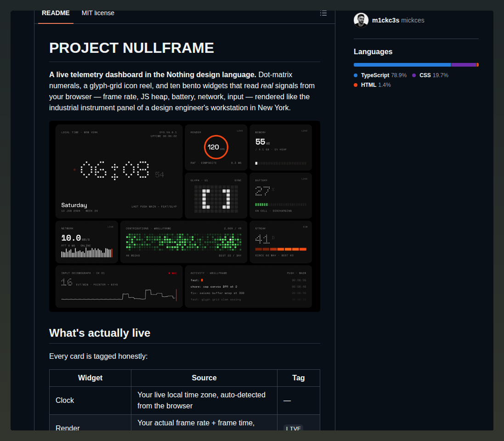Click the TypeScript 78.9% language link

380,75
